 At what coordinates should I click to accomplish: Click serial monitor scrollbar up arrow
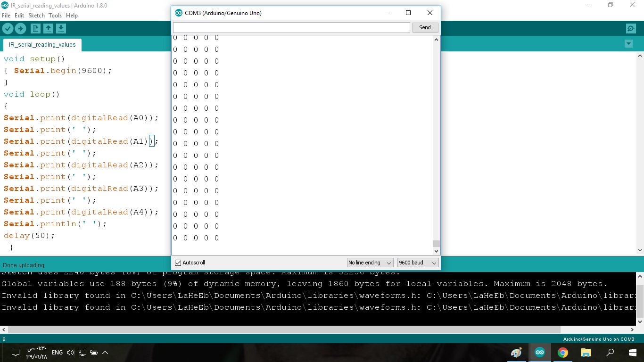[436, 40]
